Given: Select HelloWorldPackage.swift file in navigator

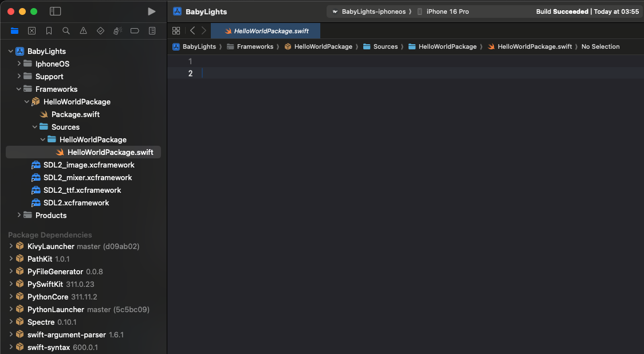Looking at the screenshot, I should [x=84, y=152].
